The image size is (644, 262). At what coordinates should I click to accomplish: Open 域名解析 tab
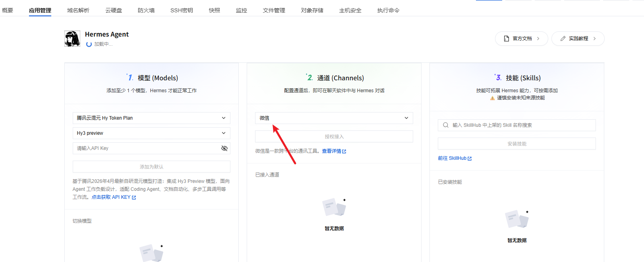(x=78, y=10)
